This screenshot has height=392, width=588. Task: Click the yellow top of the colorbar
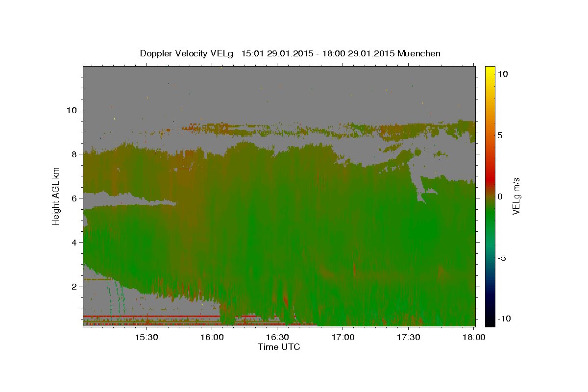click(490, 71)
